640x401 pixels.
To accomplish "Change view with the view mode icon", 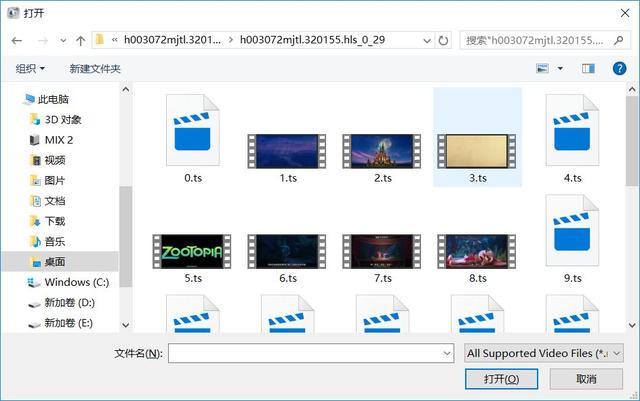I will coord(542,69).
